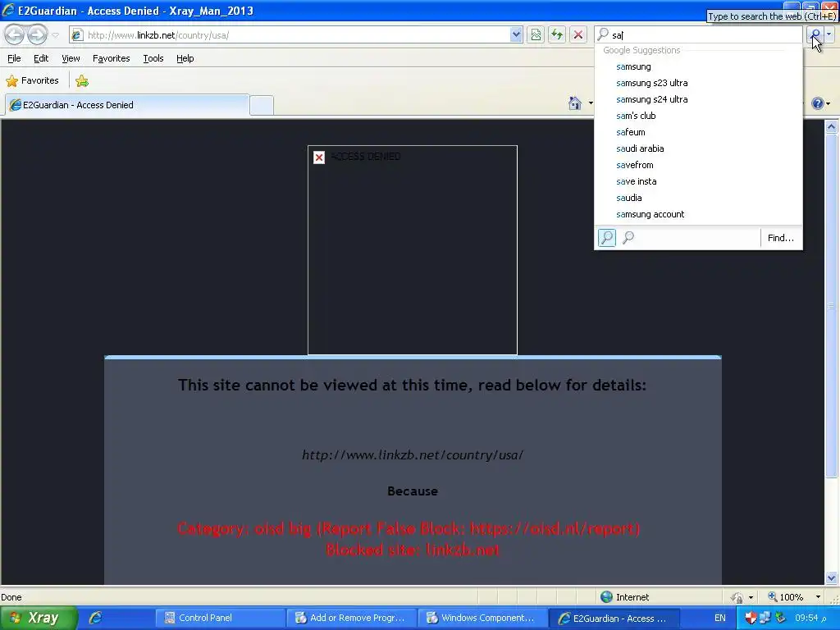Choose the 'samsung account' suggestion
This screenshot has height=630, width=840.
(698, 214)
